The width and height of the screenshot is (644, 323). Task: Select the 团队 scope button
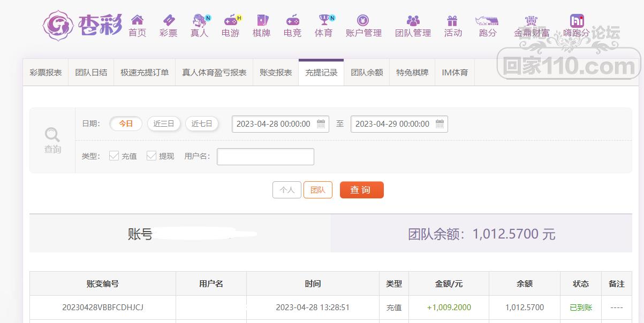pyautogui.click(x=318, y=190)
